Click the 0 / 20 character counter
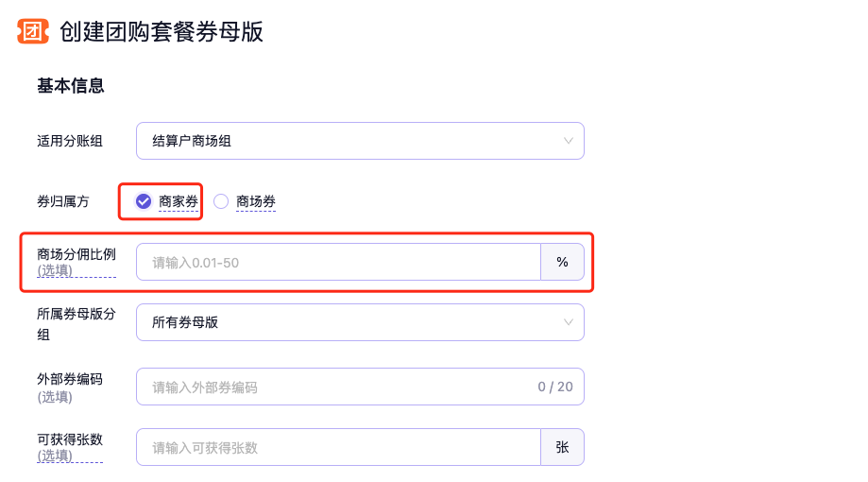Image resolution: width=868 pixels, height=482 pixels. pos(555,387)
